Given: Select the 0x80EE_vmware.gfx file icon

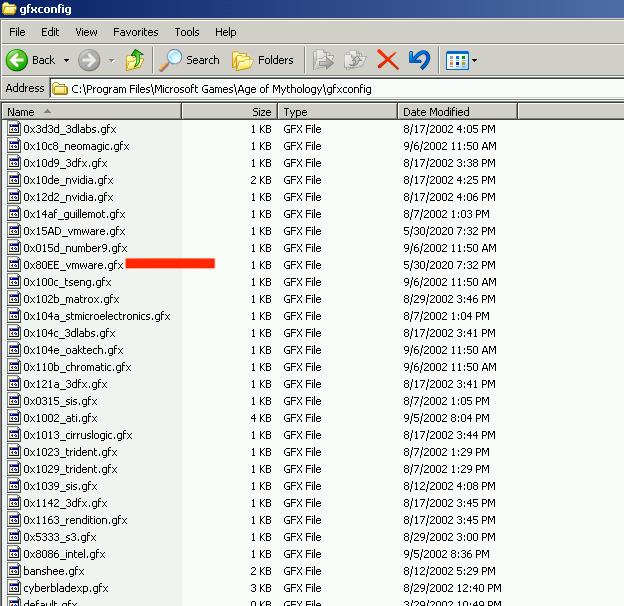Looking at the screenshot, I should coord(14,265).
